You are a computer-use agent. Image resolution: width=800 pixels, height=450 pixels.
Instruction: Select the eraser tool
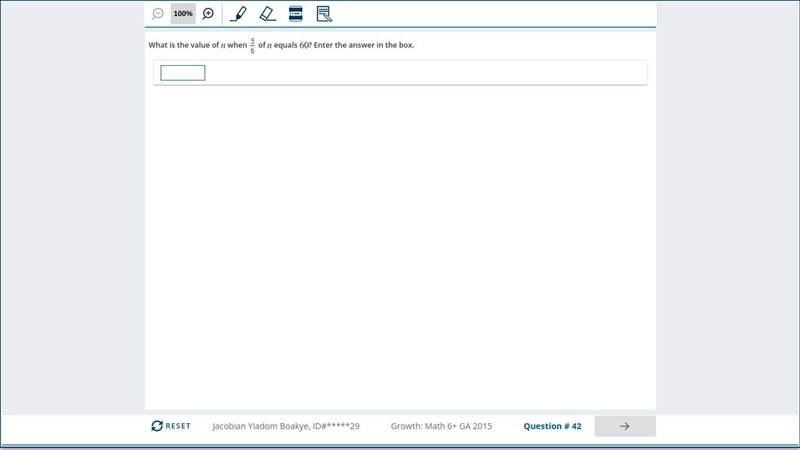click(267, 14)
